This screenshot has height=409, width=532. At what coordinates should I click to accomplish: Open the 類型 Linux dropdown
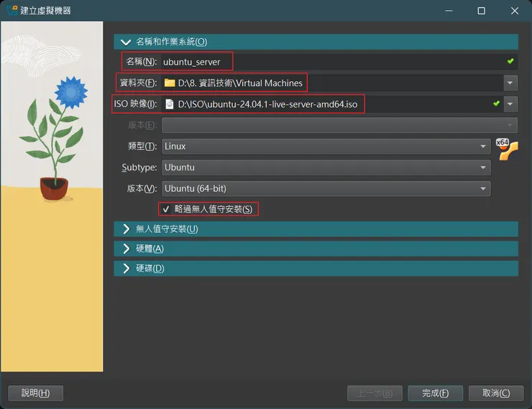(x=326, y=146)
